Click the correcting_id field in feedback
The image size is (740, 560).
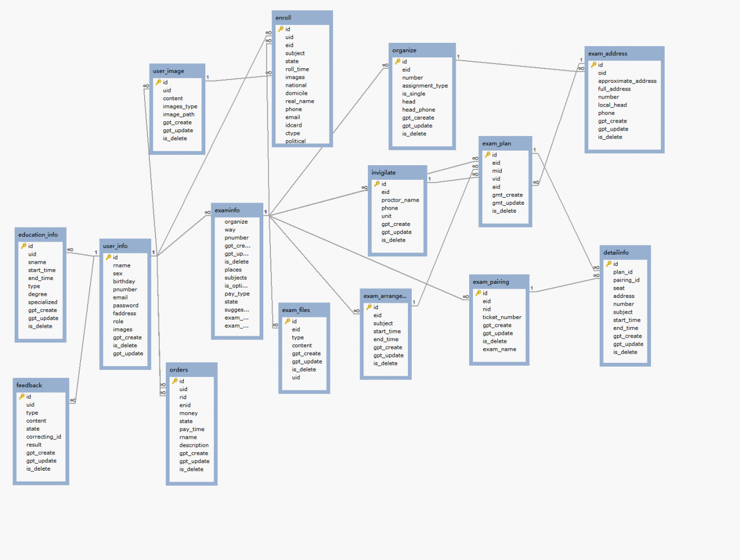coord(43,437)
